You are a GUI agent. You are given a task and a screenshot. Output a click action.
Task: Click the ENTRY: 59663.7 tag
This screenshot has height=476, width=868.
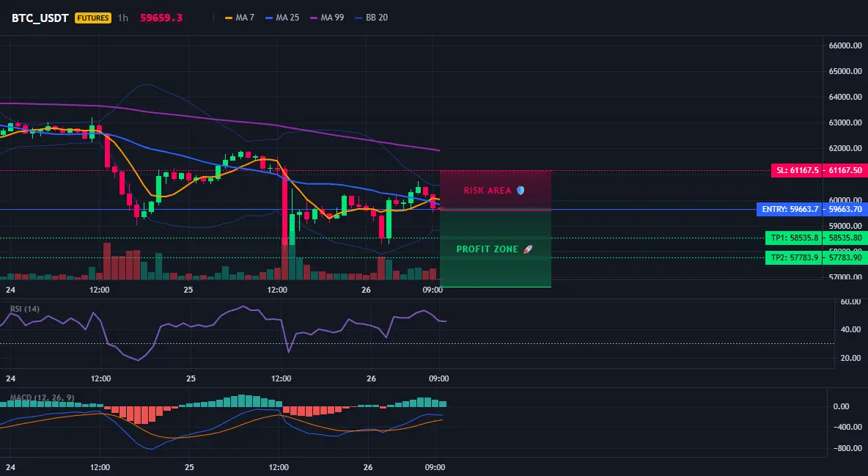(790, 210)
